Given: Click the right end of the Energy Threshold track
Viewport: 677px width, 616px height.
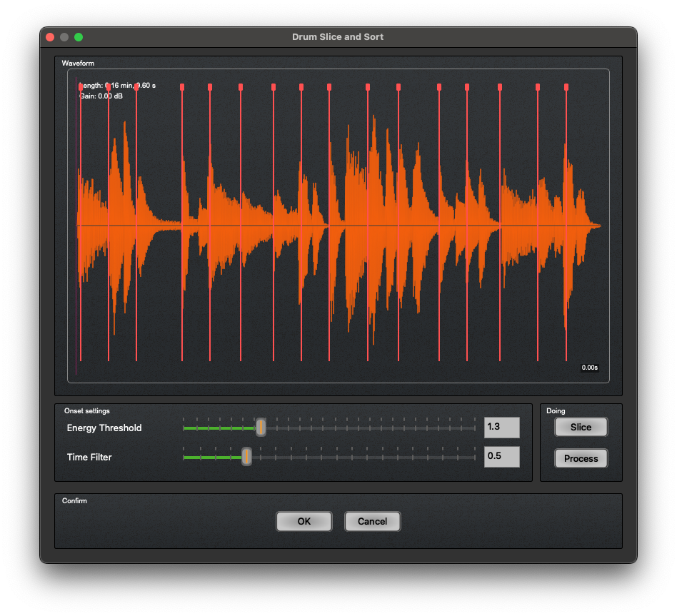Looking at the screenshot, I should (x=473, y=428).
